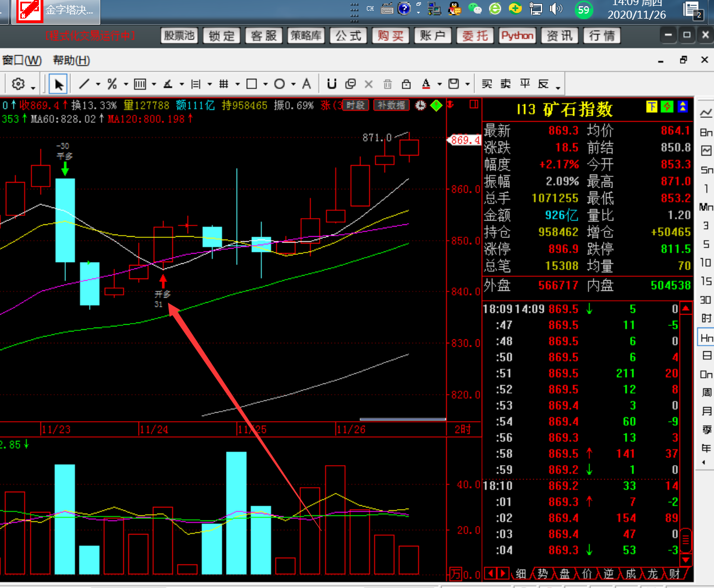714x588 pixels.
Task: Click the 时段 time period button
Action: pos(356,105)
